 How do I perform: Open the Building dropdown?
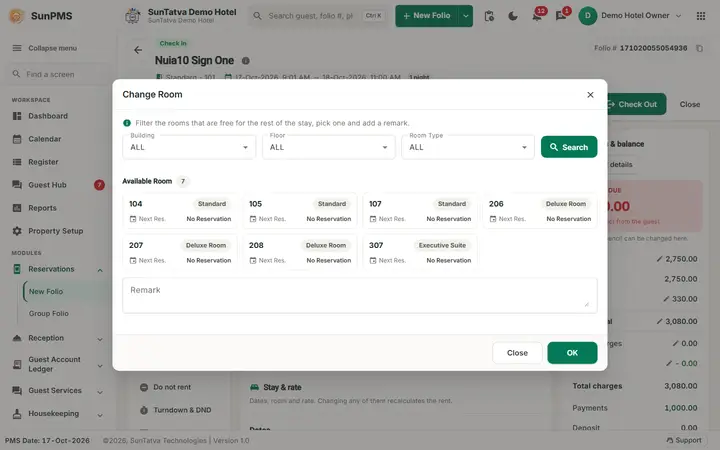(189, 147)
